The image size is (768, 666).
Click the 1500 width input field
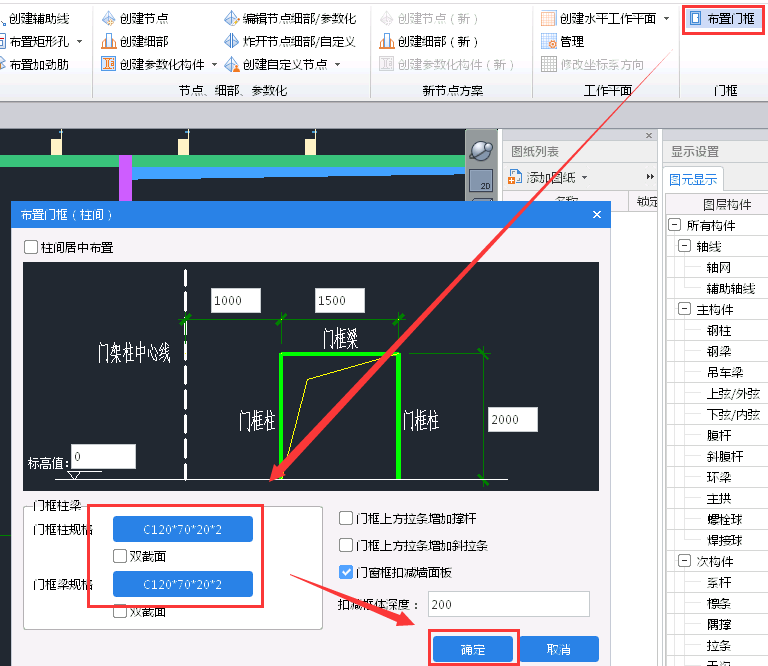pyautogui.click(x=340, y=300)
